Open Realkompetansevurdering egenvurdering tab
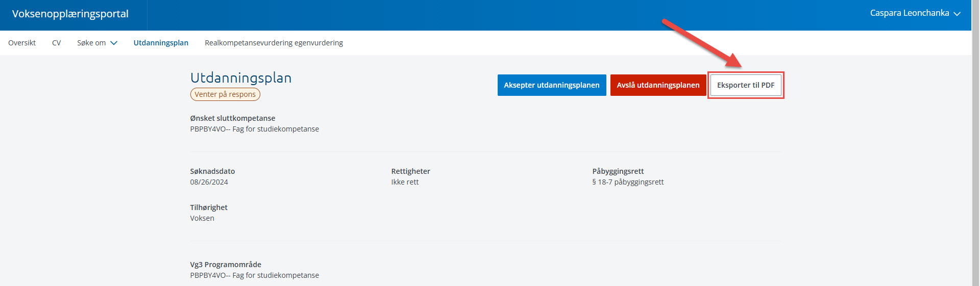The image size is (980, 286). pyautogui.click(x=274, y=43)
